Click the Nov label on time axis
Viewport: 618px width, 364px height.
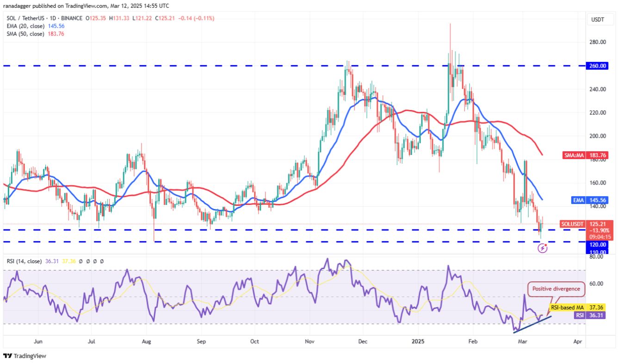click(x=310, y=341)
